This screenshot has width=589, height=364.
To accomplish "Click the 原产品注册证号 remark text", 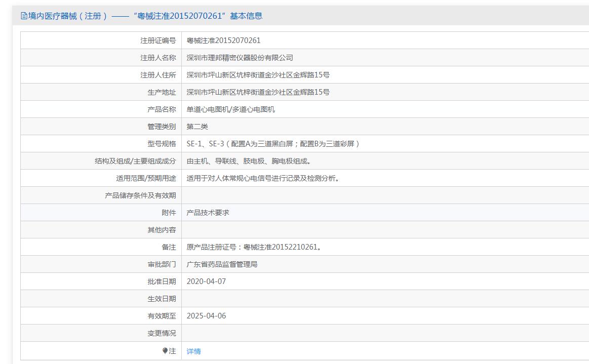I will pos(254,247).
